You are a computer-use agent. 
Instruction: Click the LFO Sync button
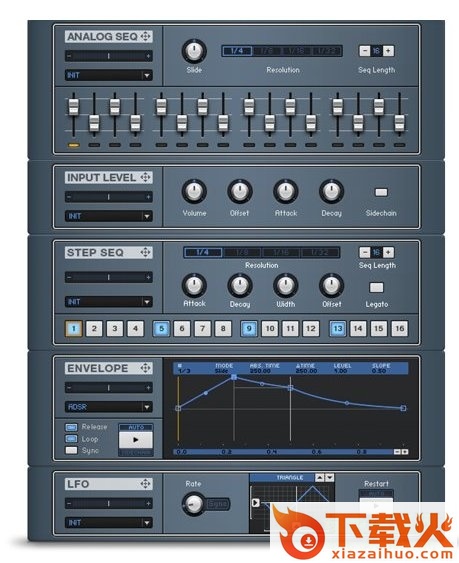pyautogui.click(x=218, y=504)
